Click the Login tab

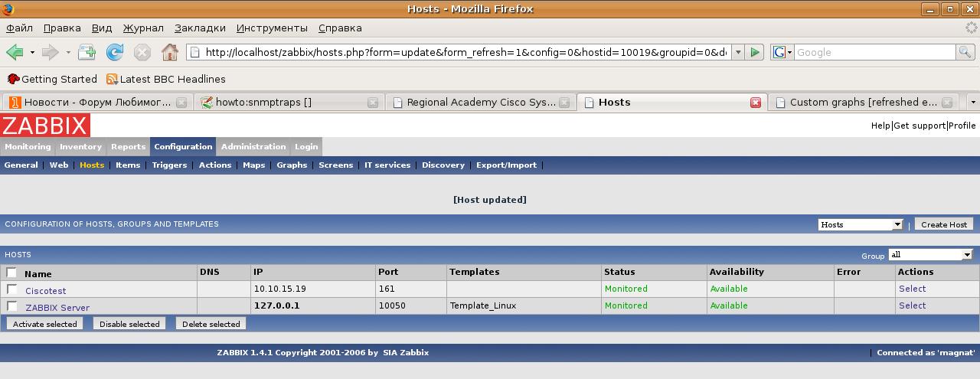pos(306,146)
